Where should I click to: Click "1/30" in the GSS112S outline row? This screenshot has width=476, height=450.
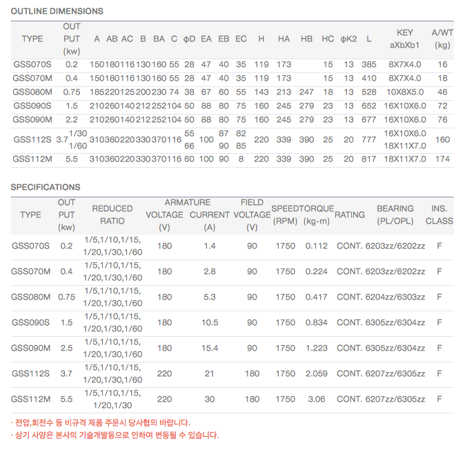click(x=78, y=133)
